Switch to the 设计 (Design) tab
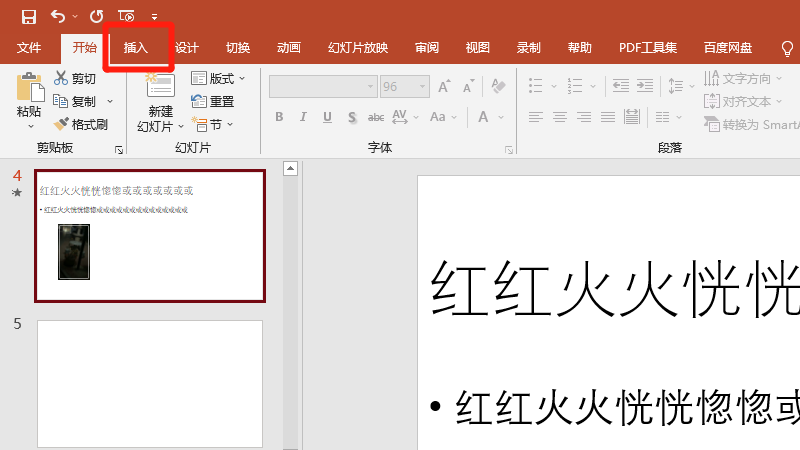Screen dimensions: 800x450 [x=187, y=48]
